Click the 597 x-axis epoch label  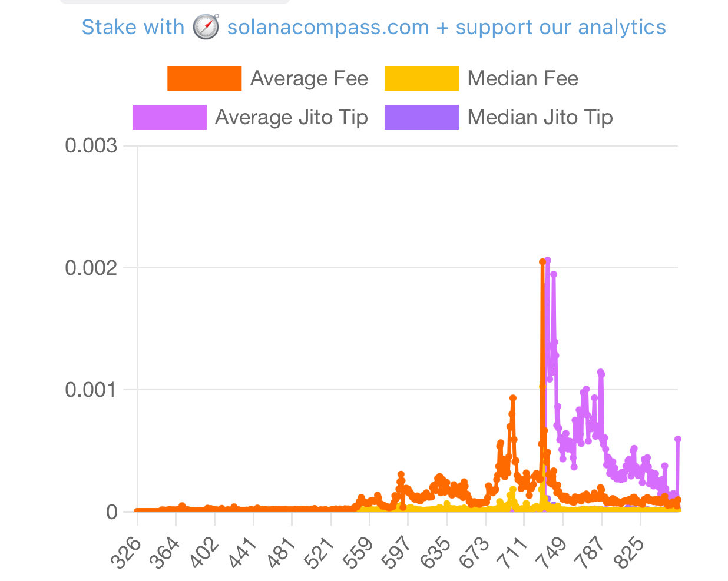pos(397,553)
